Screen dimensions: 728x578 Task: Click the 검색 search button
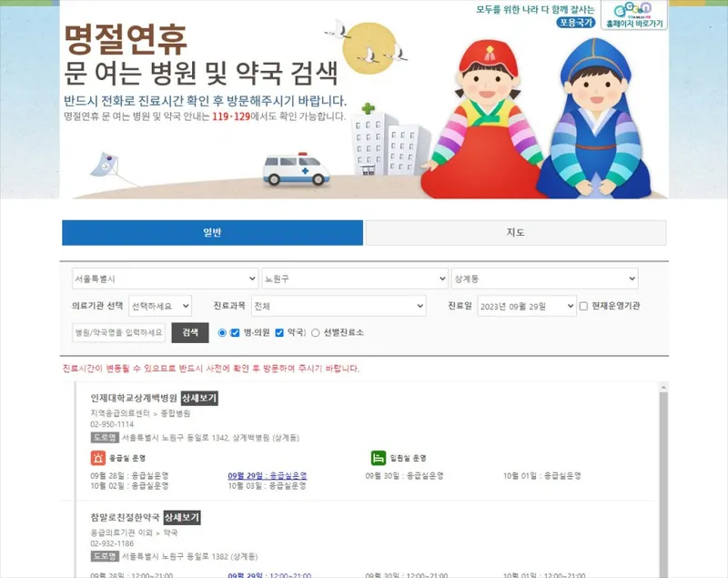pyautogui.click(x=190, y=332)
